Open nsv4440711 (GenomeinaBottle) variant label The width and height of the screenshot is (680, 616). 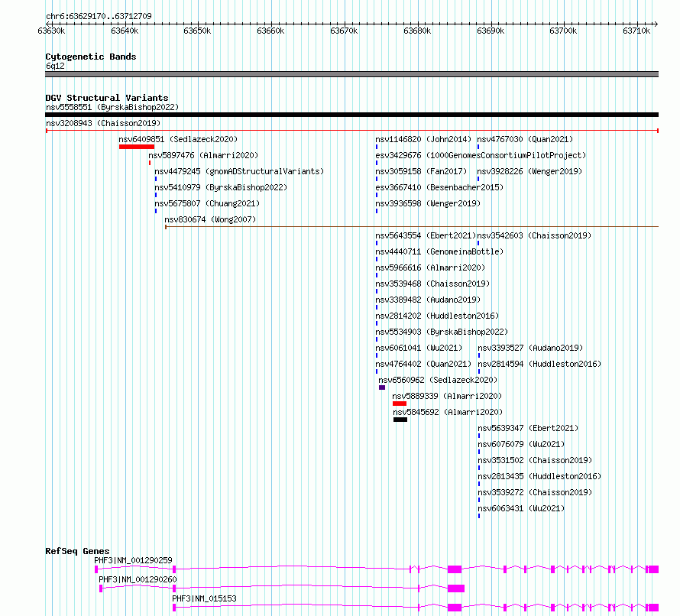click(x=440, y=251)
